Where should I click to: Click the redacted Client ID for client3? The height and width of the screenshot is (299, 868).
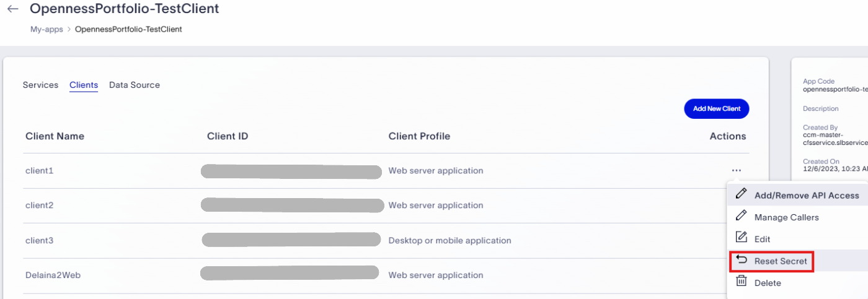[291, 239]
